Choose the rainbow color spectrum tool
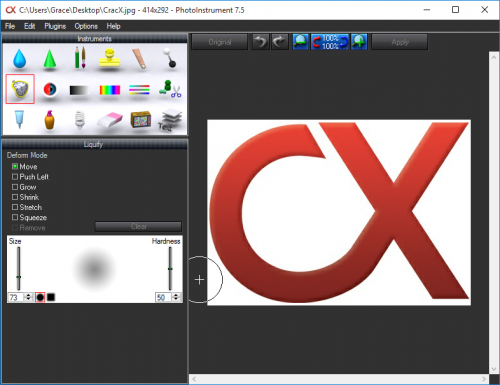This screenshot has width=500, height=385. 110,90
